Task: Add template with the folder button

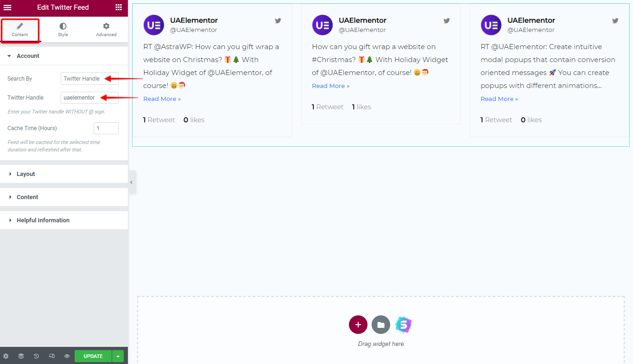Action: pyautogui.click(x=381, y=325)
